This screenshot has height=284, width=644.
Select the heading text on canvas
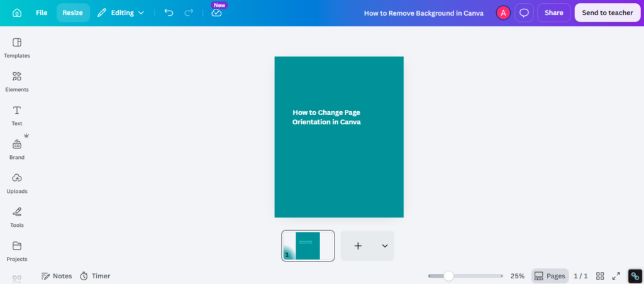pos(326,117)
